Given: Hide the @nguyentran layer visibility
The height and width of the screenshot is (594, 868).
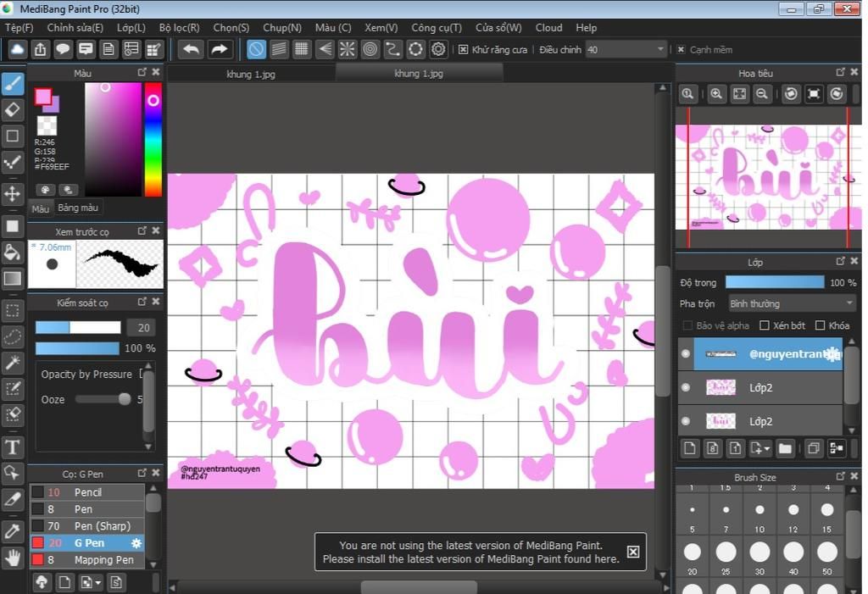Looking at the screenshot, I should (x=686, y=354).
